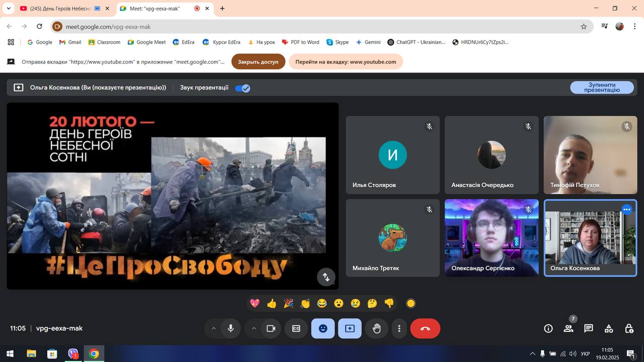This screenshot has width=644, height=362.
Task: Toggle the presentation audio switch
Action: pos(243,88)
